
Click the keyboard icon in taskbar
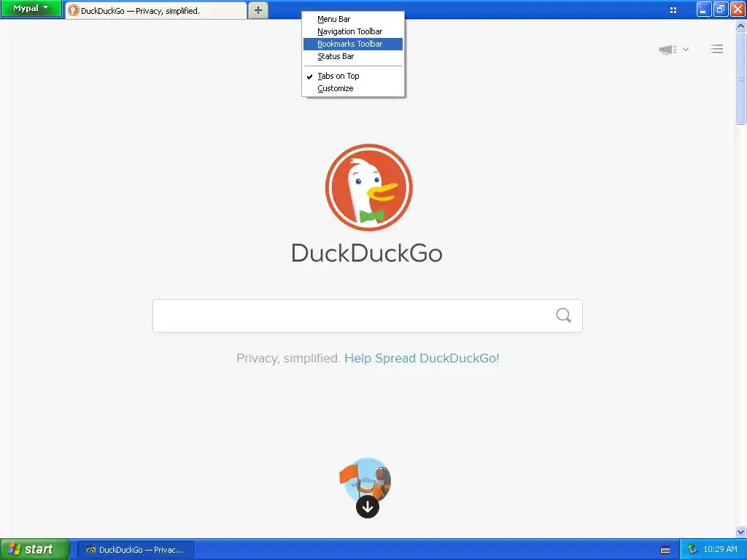click(665, 550)
